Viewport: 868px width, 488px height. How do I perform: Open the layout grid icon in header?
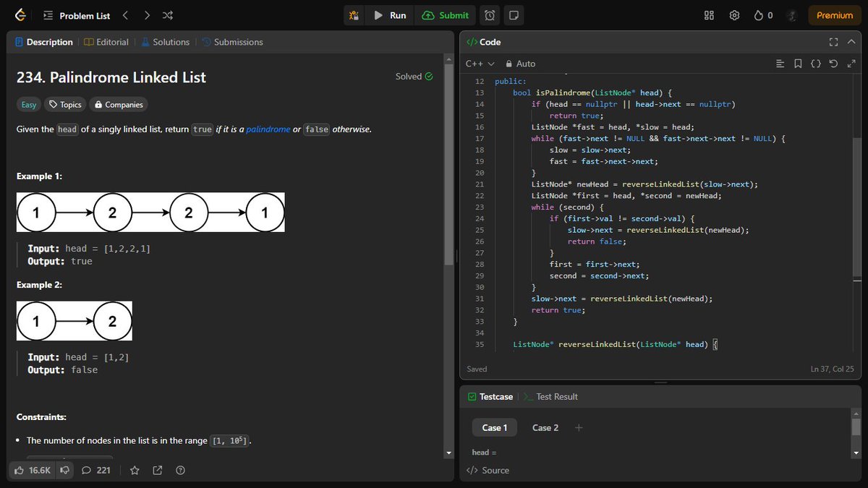pyautogui.click(x=709, y=15)
